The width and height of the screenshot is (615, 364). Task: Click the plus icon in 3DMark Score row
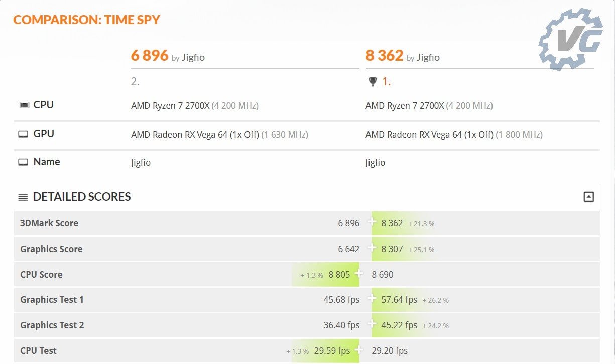(372, 222)
